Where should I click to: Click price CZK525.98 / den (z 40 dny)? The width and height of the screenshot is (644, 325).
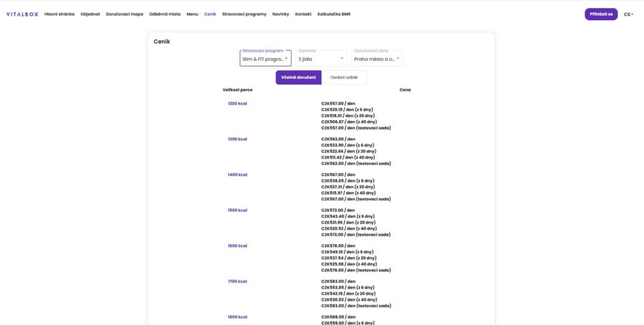349,263
